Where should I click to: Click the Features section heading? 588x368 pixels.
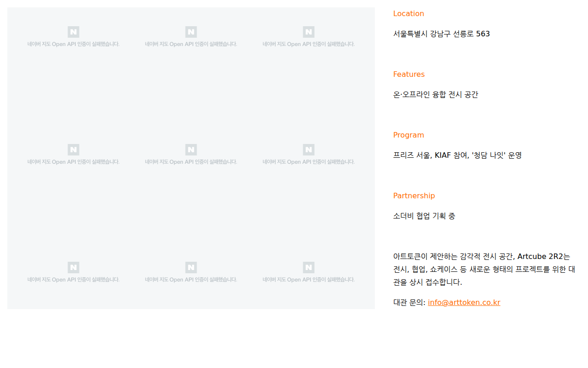pos(409,74)
